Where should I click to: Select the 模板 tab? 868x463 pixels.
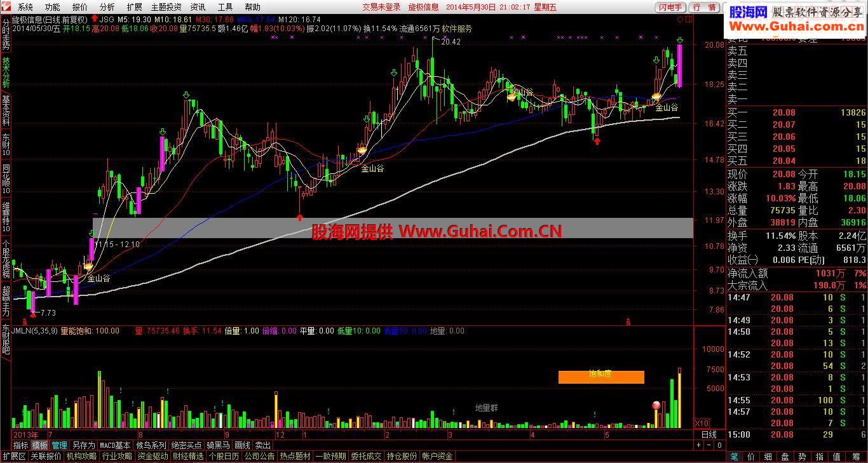(x=39, y=446)
